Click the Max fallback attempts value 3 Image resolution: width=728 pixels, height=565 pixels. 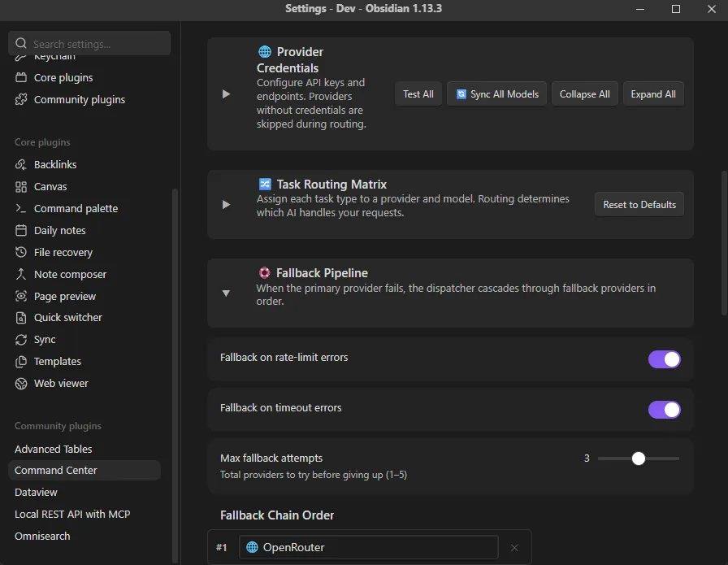tap(587, 459)
